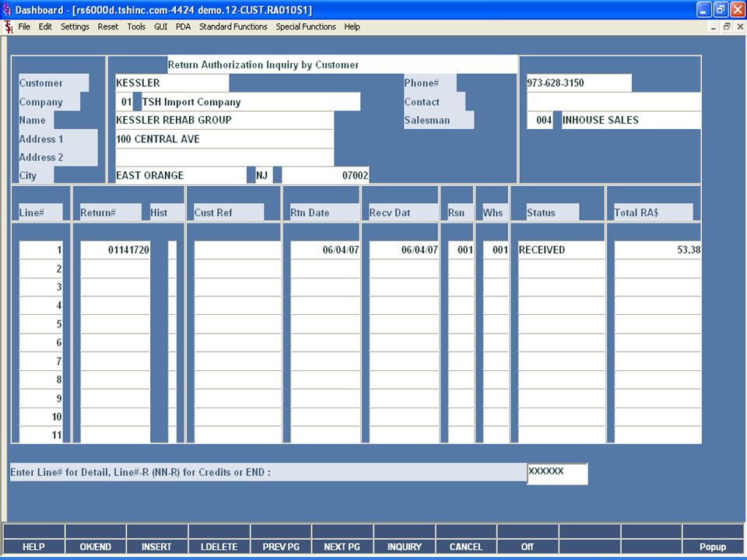Click line number 1 in the grid
This screenshot has height=560, width=747.
point(40,250)
